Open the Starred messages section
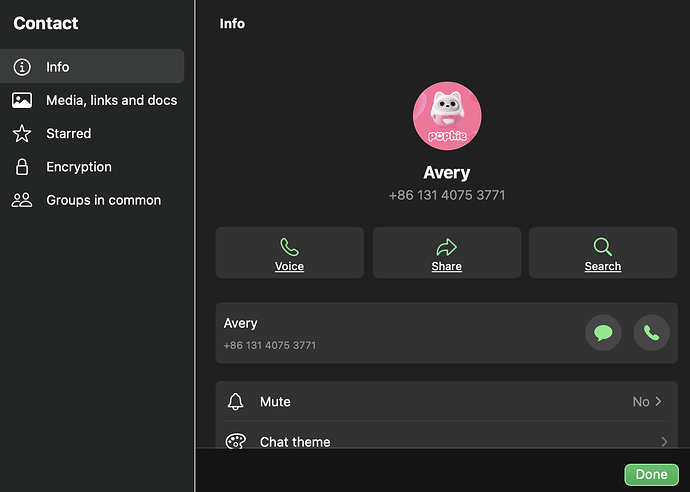690x492 pixels. (92, 133)
